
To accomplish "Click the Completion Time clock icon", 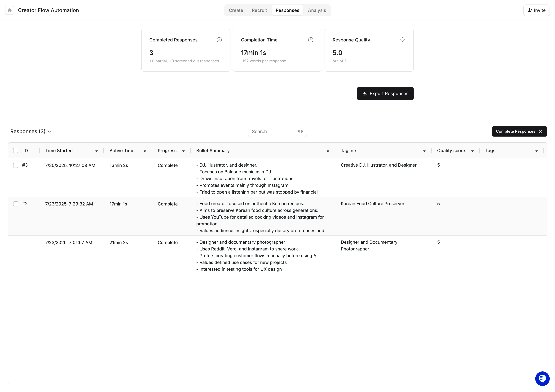I will click(311, 40).
